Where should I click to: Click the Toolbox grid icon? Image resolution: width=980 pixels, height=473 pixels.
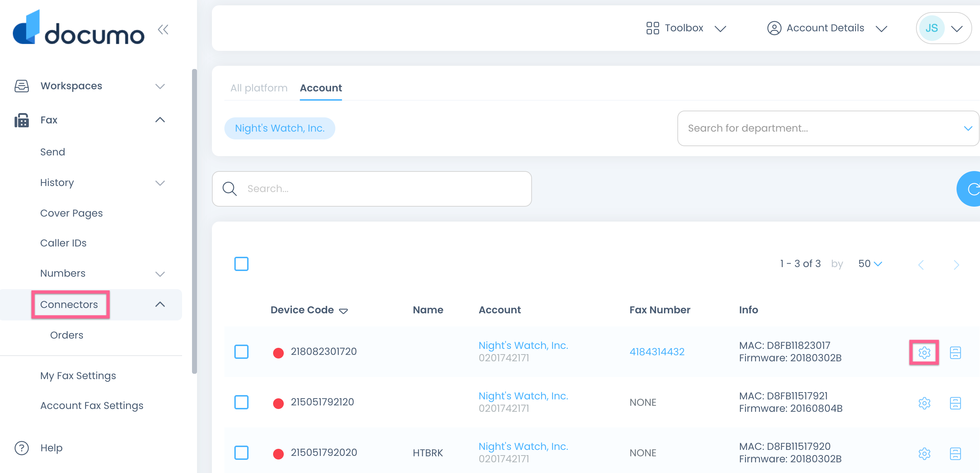pyautogui.click(x=653, y=28)
